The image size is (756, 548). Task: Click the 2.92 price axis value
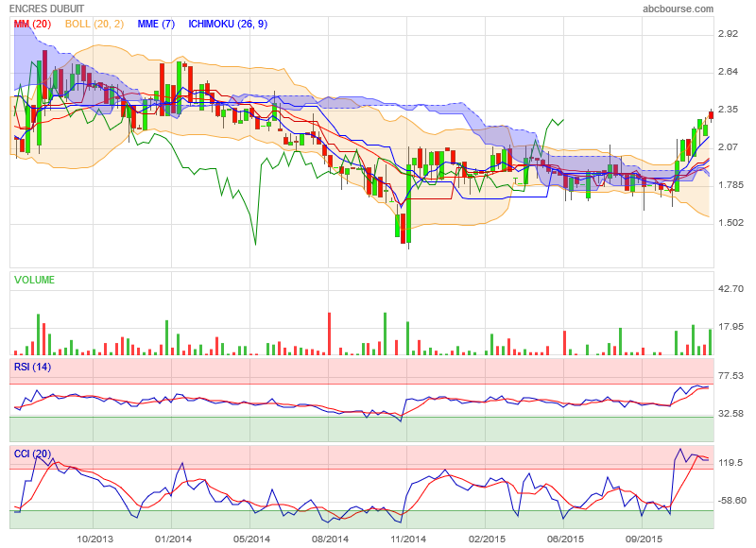point(728,34)
